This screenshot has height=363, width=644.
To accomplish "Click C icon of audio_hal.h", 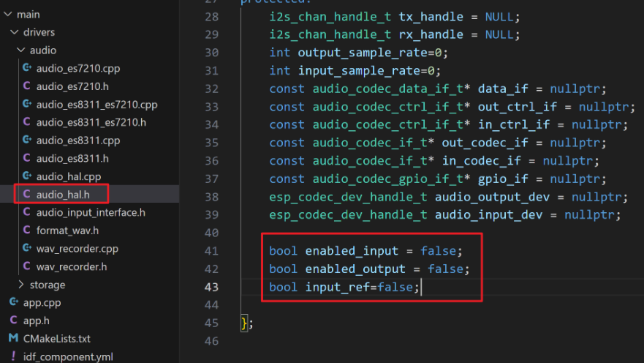I will pos(27,194).
